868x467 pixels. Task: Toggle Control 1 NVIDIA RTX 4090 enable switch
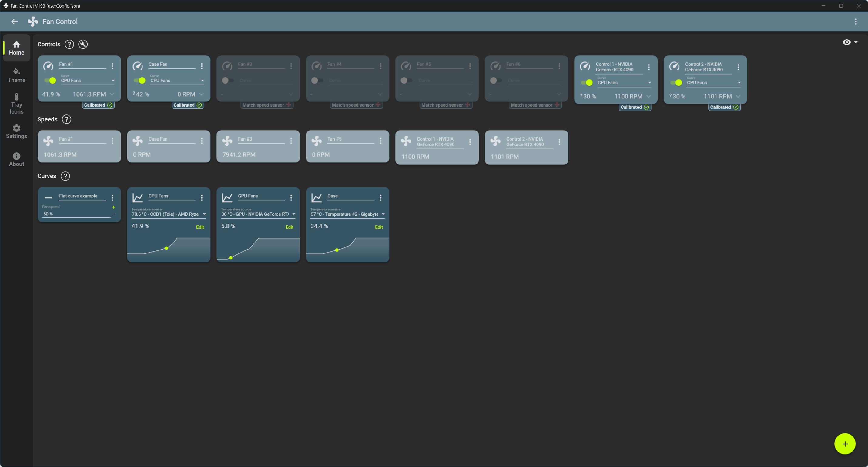click(x=587, y=82)
